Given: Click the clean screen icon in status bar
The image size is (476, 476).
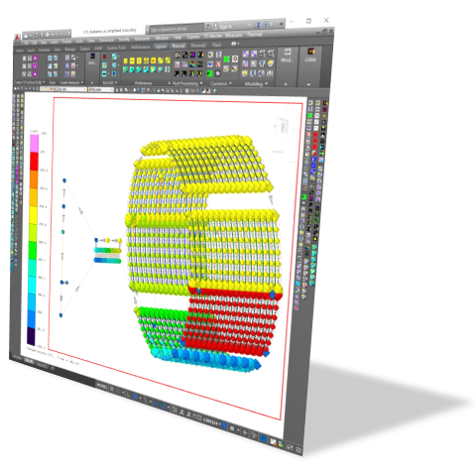Looking at the screenshot, I should pyautogui.click(x=290, y=447).
